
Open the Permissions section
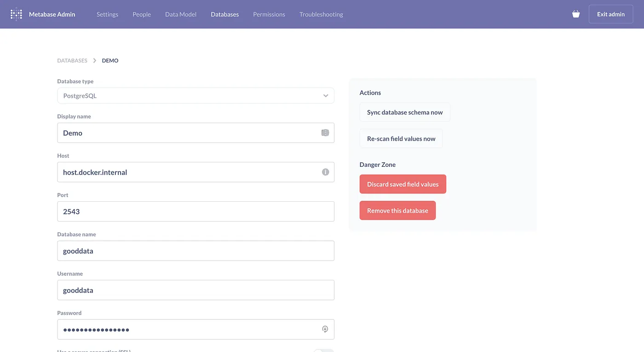click(269, 14)
